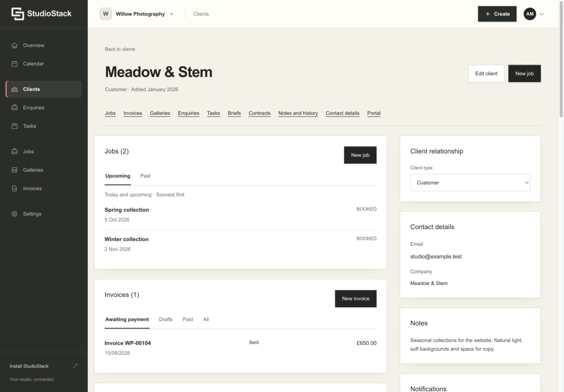Click New job in the Jobs card
The width and height of the screenshot is (564, 392).
click(360, 155)
